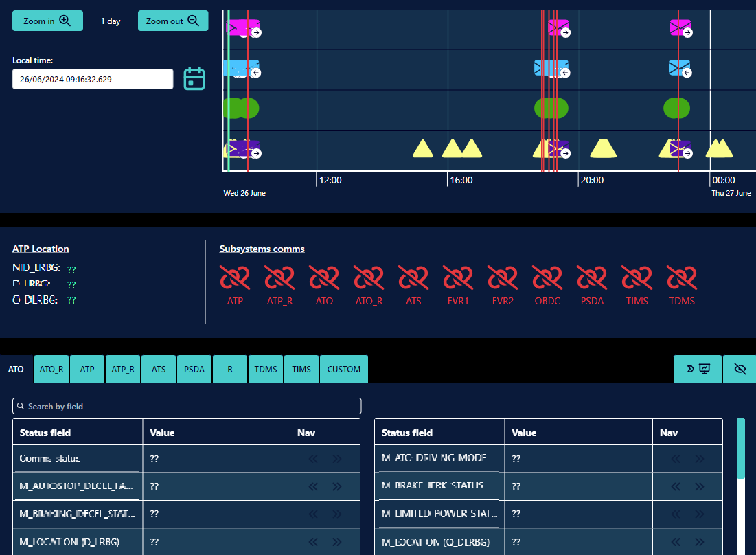The height and width of the screenshot is (555, 756).
Task: Click the ATP broken link comms icon
Action: pyautogui.click(x=235, y=278)
